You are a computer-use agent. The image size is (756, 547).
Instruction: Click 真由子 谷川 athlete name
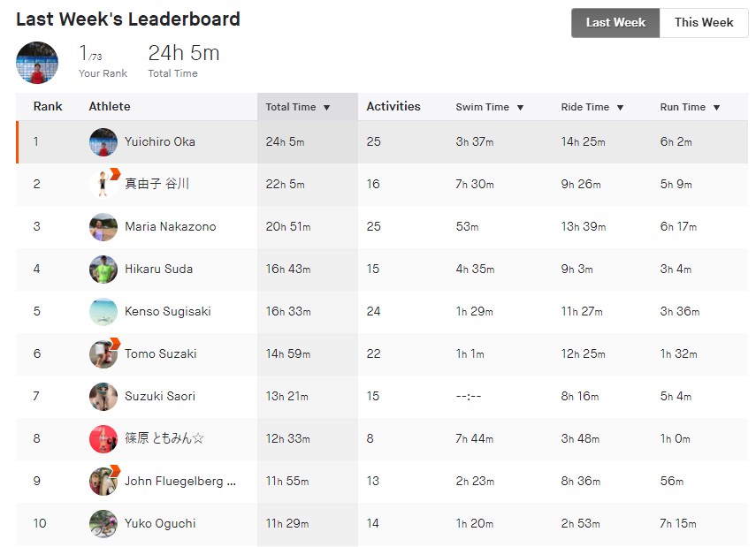157,184
